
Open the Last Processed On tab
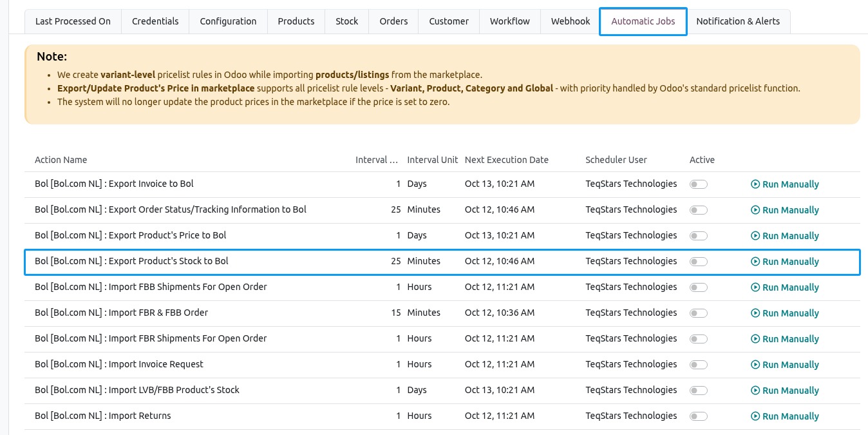[x=73, y=21]
